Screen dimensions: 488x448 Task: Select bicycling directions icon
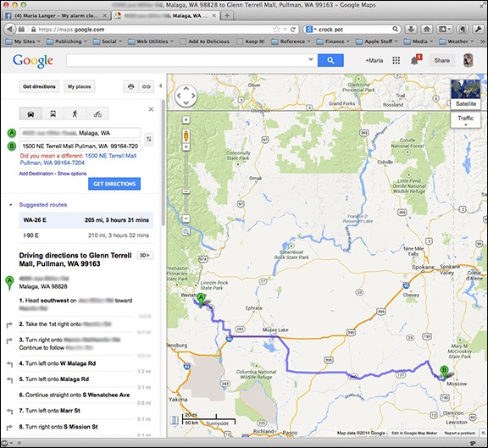tap(97, 113)
